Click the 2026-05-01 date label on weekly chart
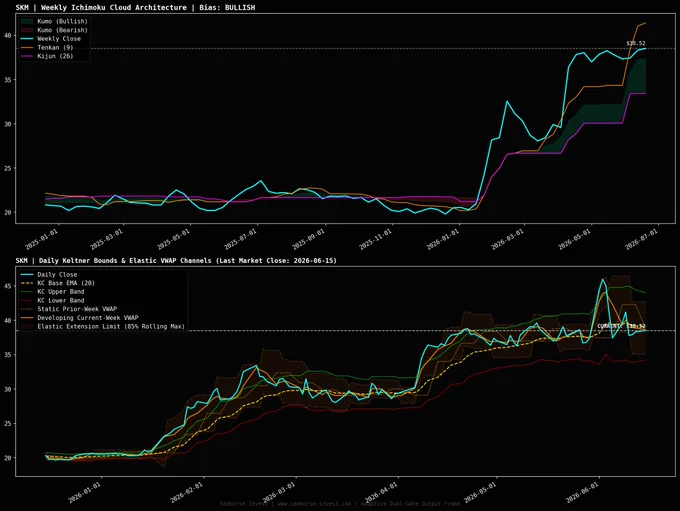This screenshot has height=511, width=680. (x=574, y=239)
